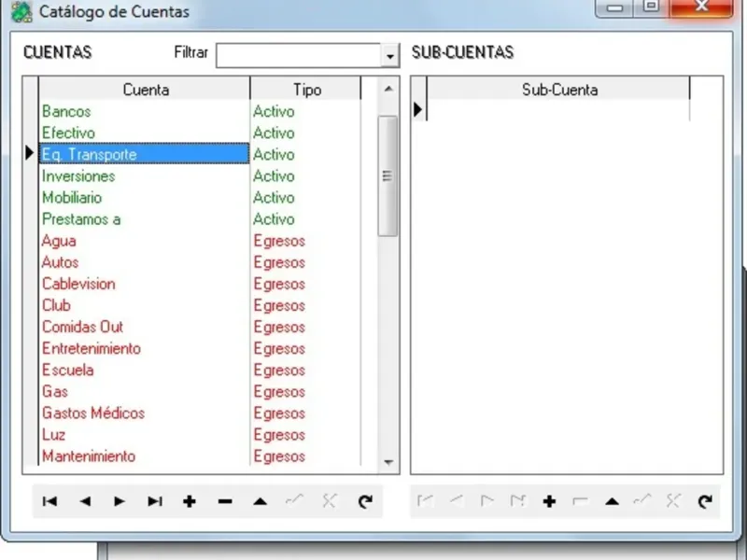
Task: Jump to last record in Cuentas navigator
Action: [x=155, y=501]
